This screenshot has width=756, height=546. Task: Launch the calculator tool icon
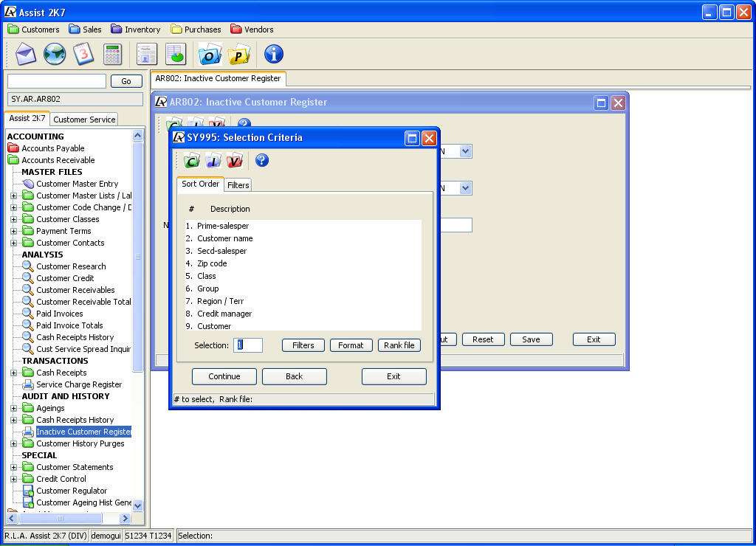(x=112, y=55)
